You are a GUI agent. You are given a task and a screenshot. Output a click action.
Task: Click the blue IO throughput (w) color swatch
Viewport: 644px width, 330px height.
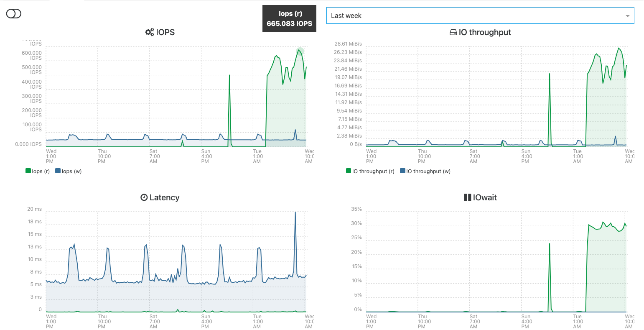point(403,171)
